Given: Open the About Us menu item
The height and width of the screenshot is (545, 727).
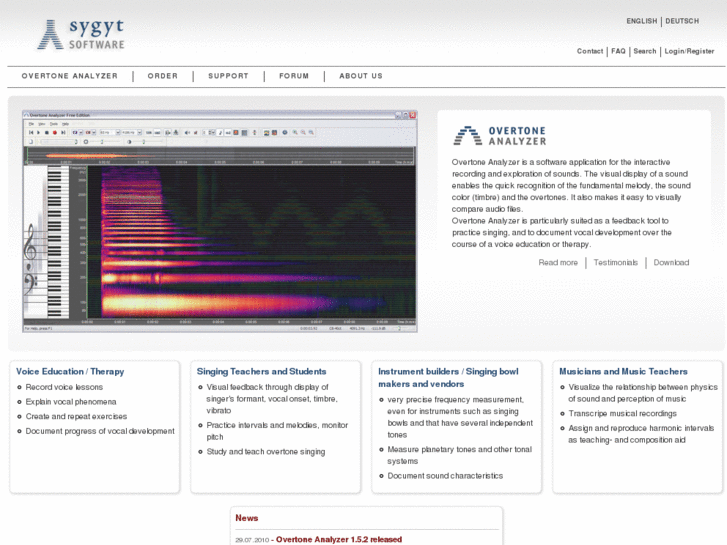Looking at the screenshot, I should click(361, 76).
